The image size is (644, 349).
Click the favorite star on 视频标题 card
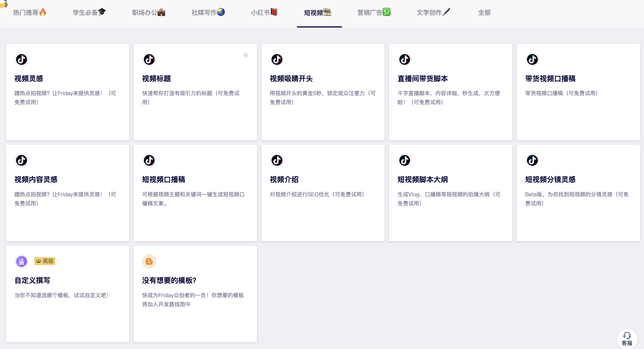point(246,55)
